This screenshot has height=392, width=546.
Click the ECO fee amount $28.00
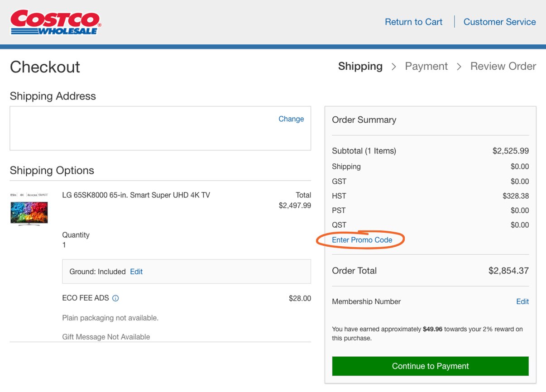click(300, 298)
